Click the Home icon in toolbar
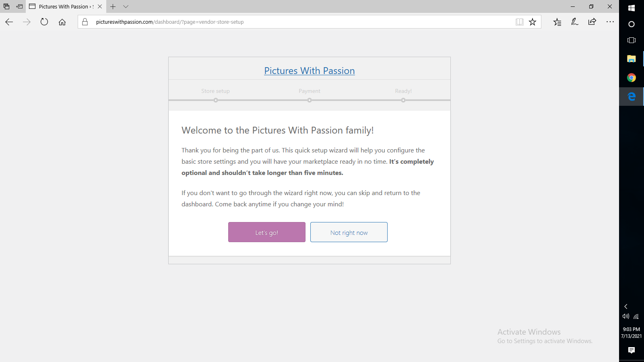Screen dimensions: 644x362 (x=62, y=22)
